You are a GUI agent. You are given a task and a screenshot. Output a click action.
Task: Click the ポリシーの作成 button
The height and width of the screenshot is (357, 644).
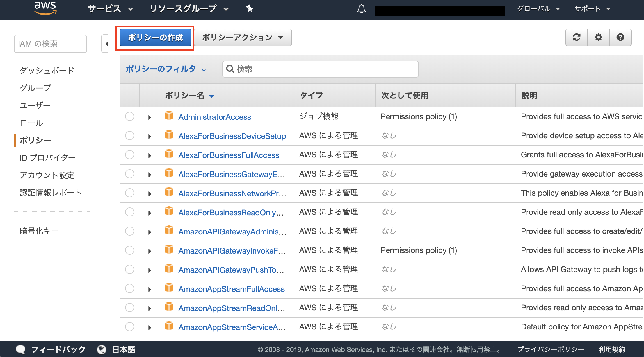click(x=155, y=37)
